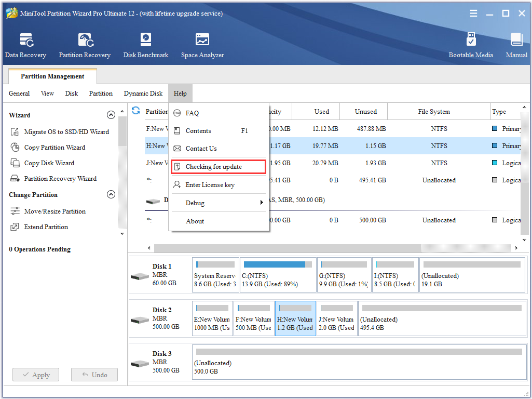Click the refresh icon beside the Partition column
The image size is (532, 399).
coord(136,111)
